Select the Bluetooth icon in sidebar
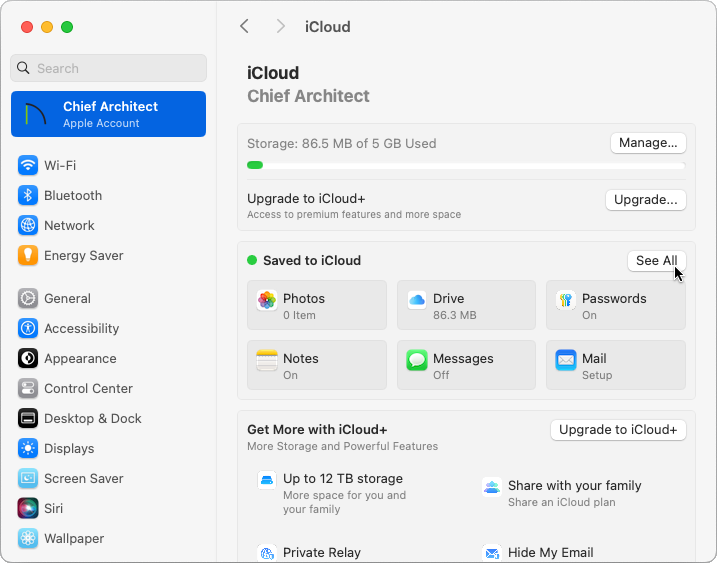The image size is (717, 563). tap(28, 195)
